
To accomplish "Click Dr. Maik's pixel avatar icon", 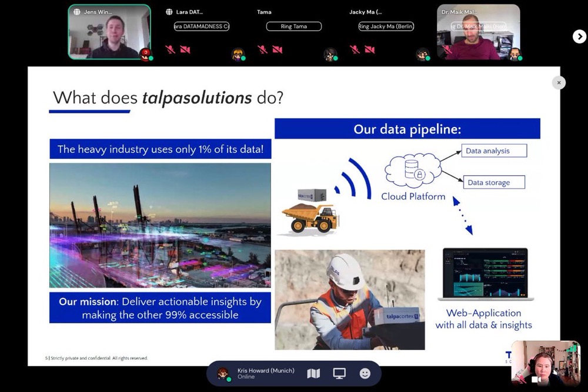I will coord(515,54).
